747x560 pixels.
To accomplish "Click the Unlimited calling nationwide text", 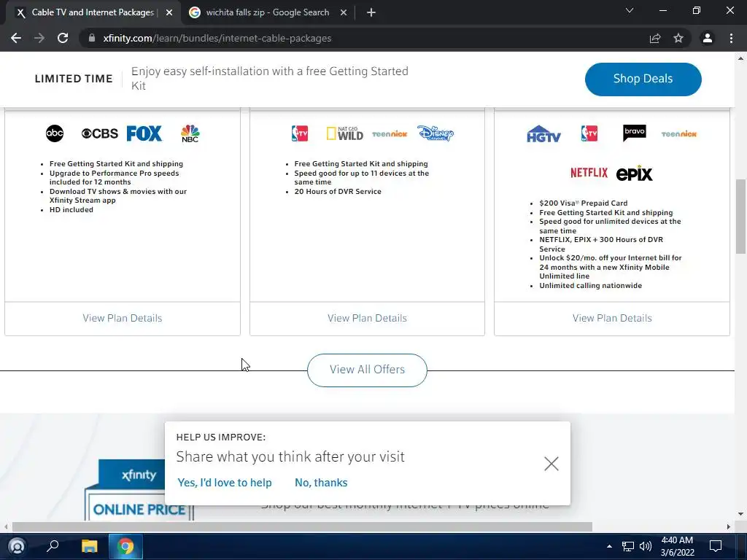I will pos(590,286).
